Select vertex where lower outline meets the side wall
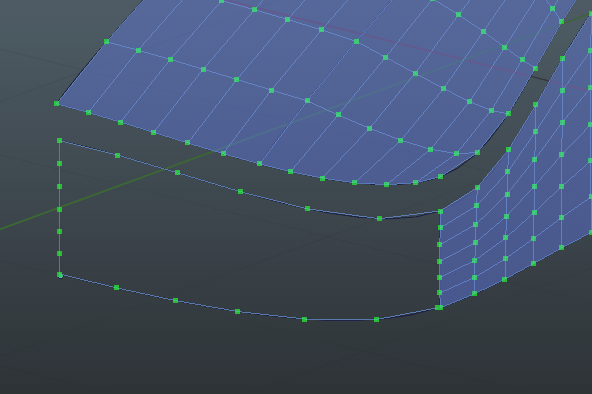Viewport: 592px width, 394px height. point(439,308)
